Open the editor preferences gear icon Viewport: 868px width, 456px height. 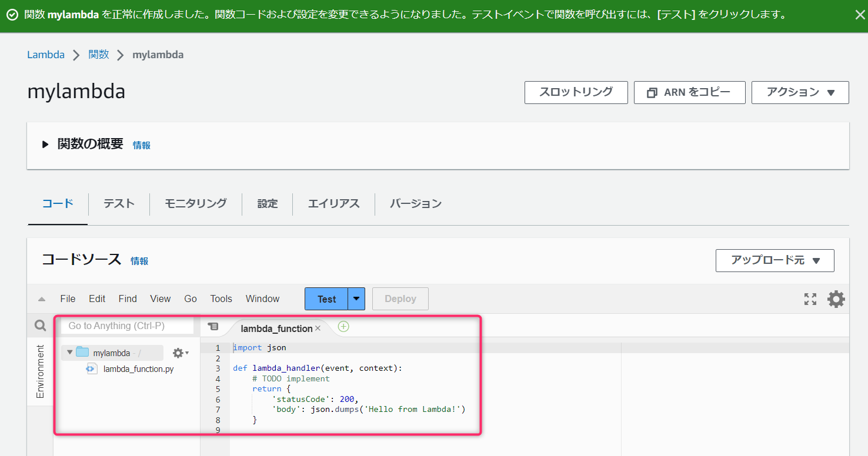pyautogui.click(x=836, y=299)
